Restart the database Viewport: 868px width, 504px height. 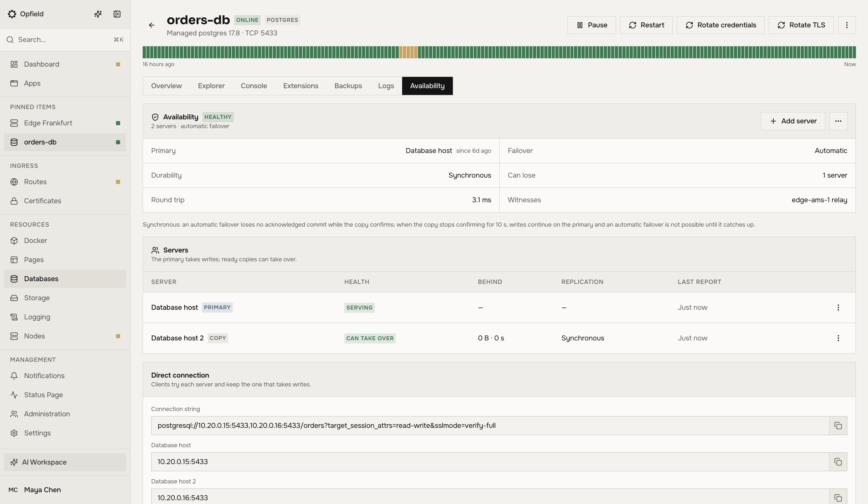coord(646,25)
